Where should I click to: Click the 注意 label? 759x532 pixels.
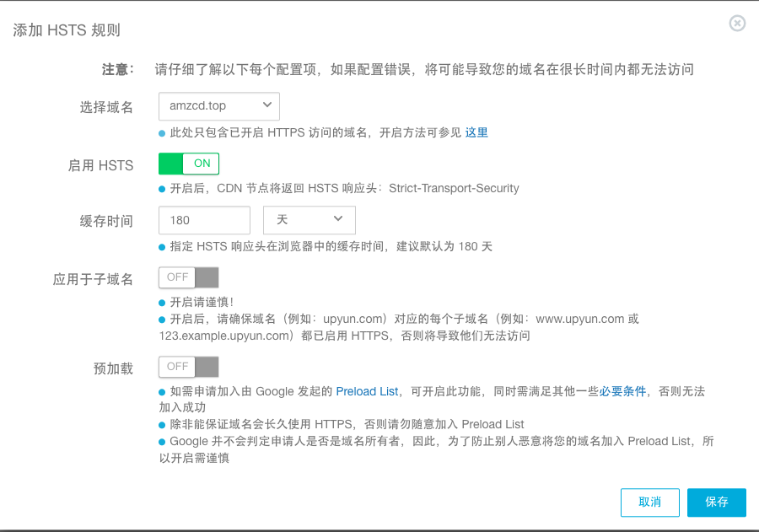[117, 69]
